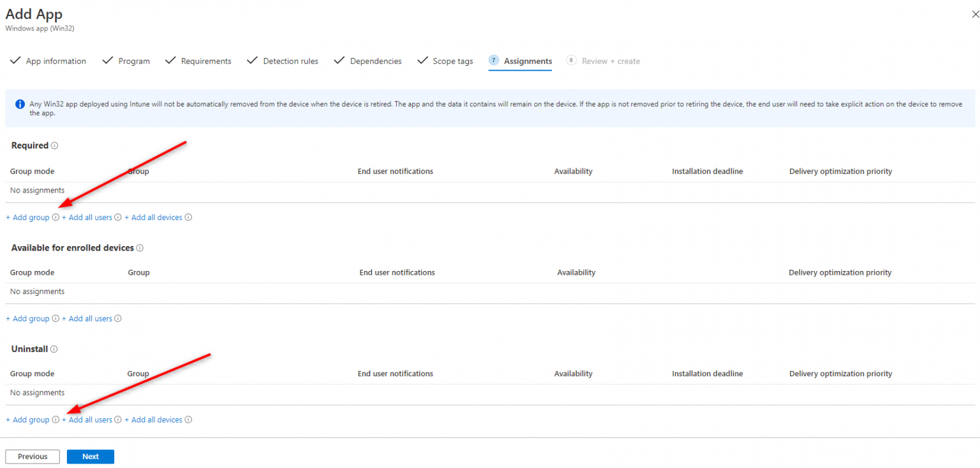Click info icon next to Add all users under Available
Image resolution: width=980 pixels, height=468 pixels.
pyautogui.click(x=118, y=318)
